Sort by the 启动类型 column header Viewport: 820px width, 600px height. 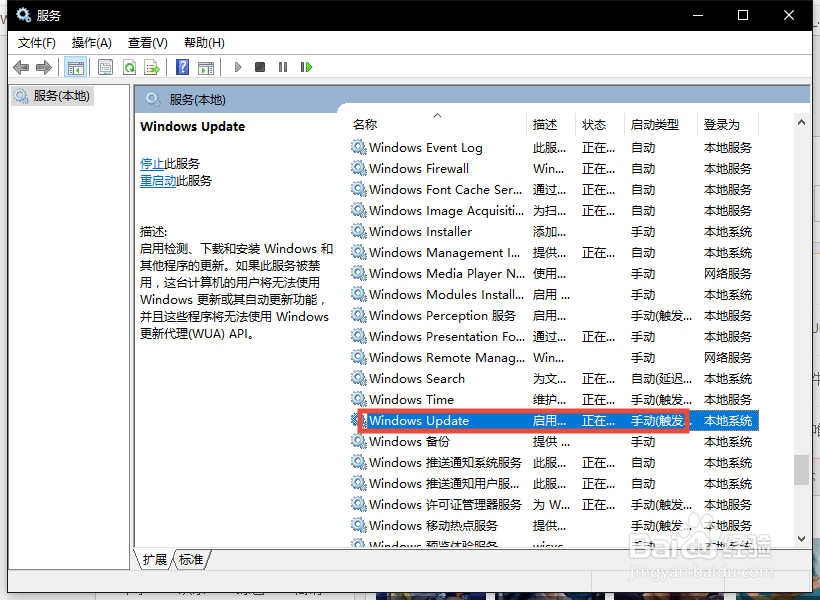[661, 124]
